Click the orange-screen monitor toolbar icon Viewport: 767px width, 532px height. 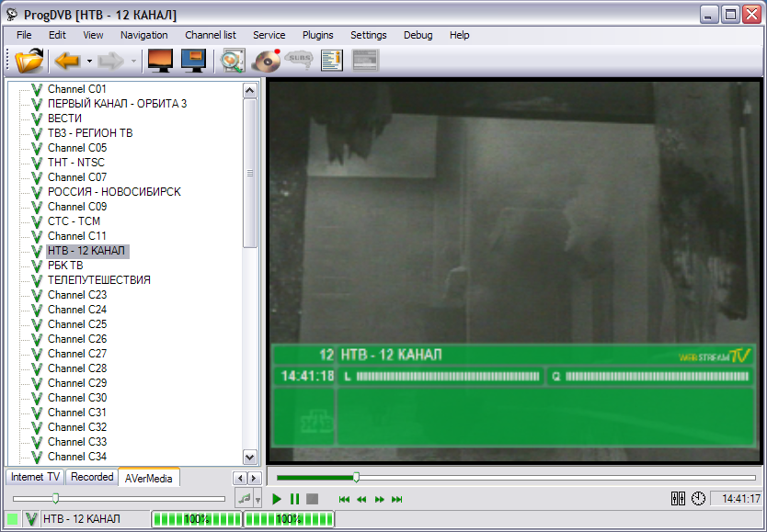tap(160, 61)
